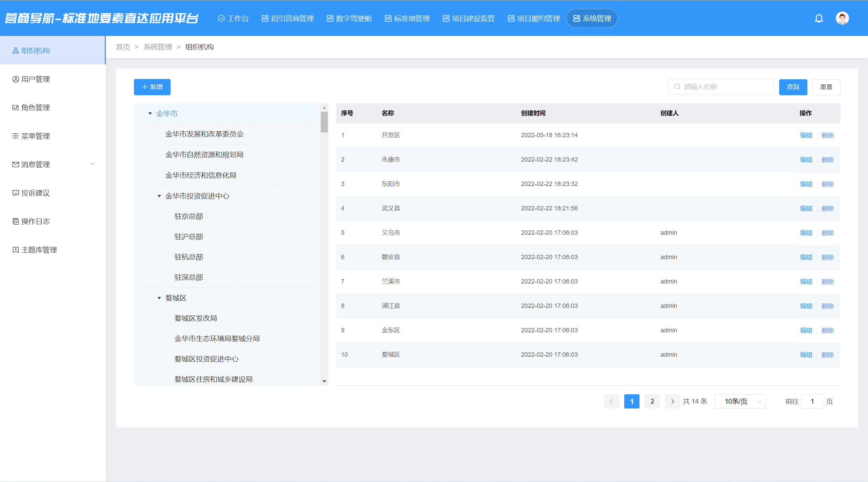Screen dimensions: 868x482
Task: Select 驻京总部 in the tree
Action: coord(189,216)
